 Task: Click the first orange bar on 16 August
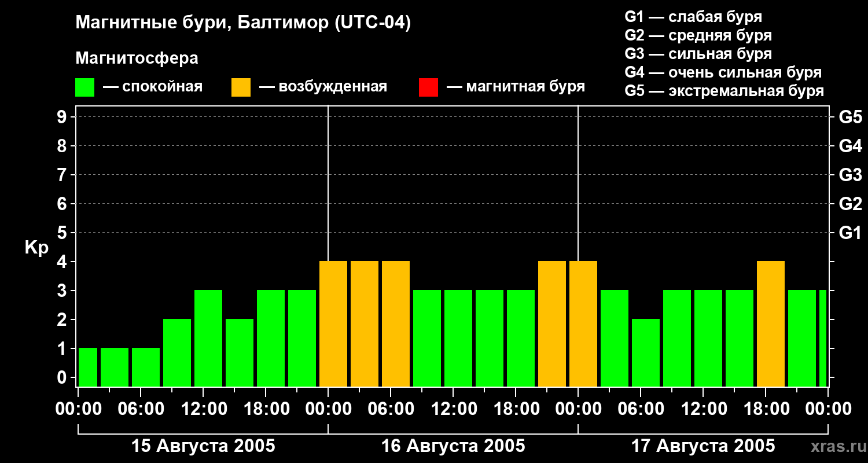(333, 324)
